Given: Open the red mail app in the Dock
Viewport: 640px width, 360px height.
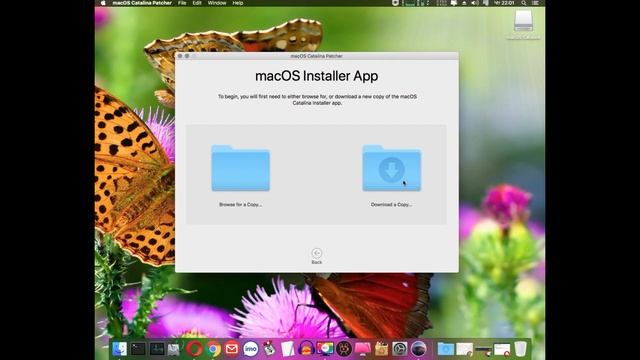Looking at the screenshot, I should pos(232,349).
